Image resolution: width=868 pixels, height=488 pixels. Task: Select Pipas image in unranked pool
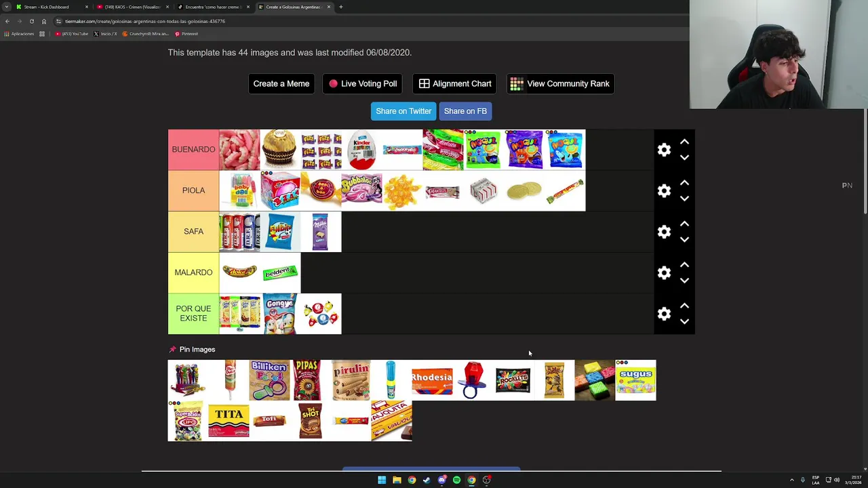point(307,380)
